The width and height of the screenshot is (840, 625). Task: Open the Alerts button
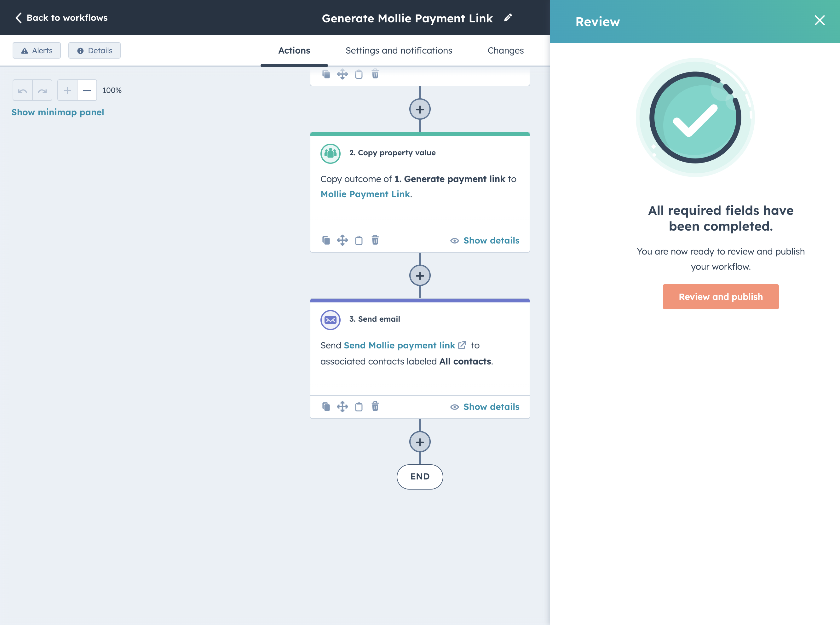37,50
